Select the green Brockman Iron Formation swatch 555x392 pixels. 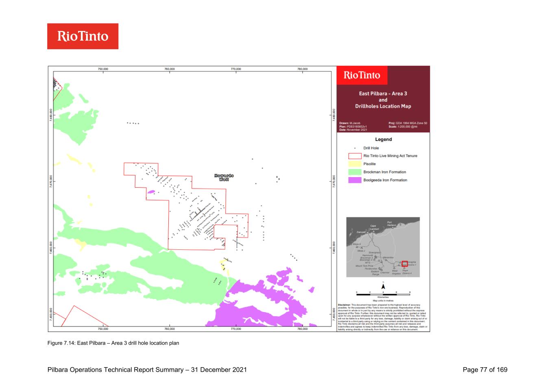coord(355,172)
